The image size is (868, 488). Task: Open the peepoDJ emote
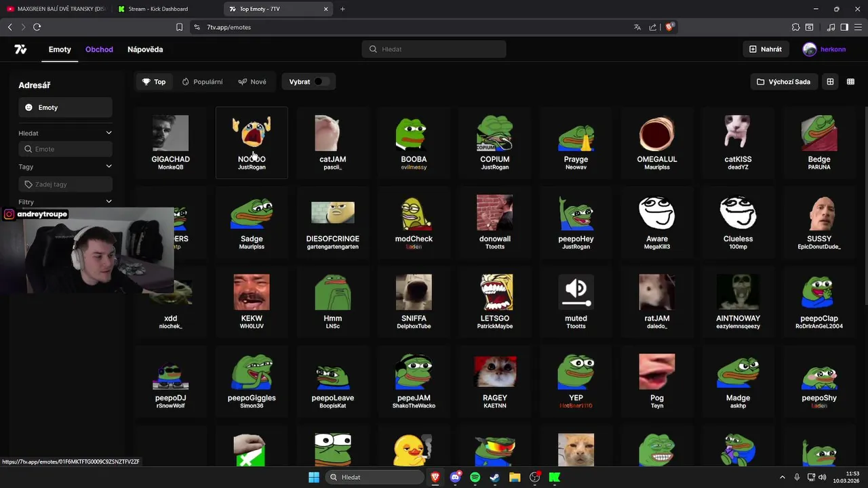pos(170,382)
